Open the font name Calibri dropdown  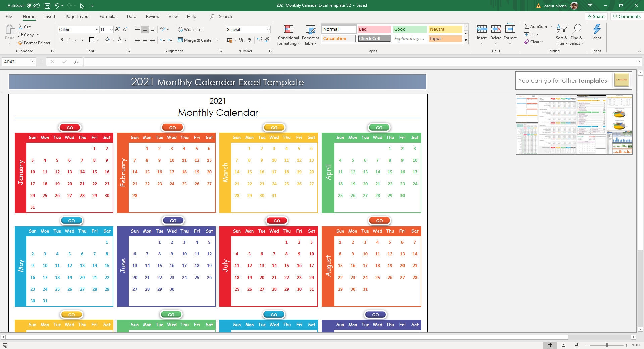click(x=97, y=30)
